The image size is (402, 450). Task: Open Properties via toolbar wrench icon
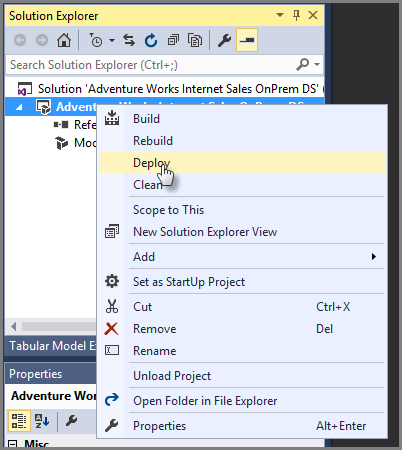tap(224, 41)
